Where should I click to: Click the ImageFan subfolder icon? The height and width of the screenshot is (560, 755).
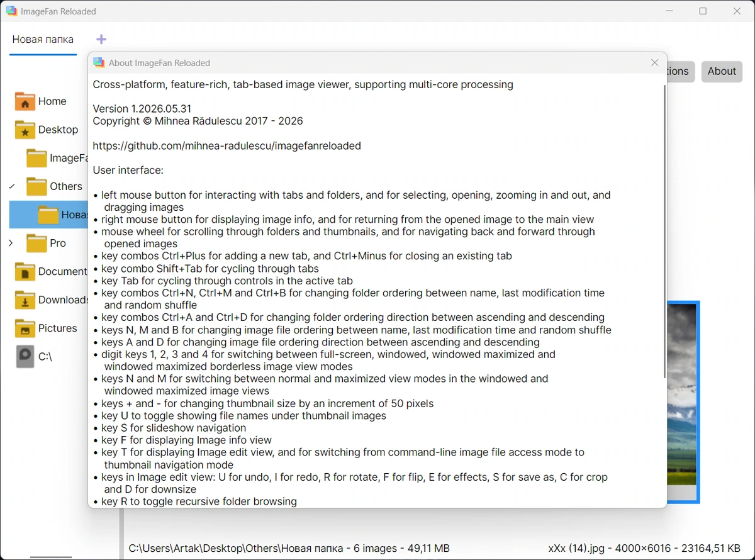point(36,157)
